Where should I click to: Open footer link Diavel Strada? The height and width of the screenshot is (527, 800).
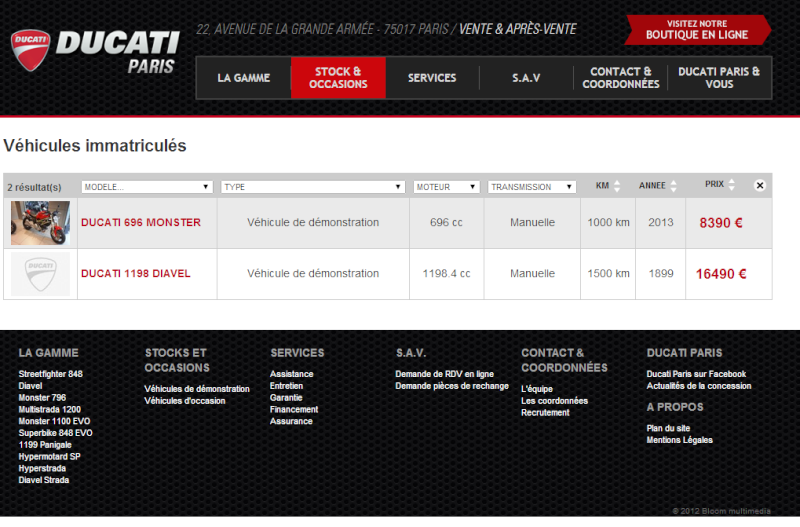point(44,480)
